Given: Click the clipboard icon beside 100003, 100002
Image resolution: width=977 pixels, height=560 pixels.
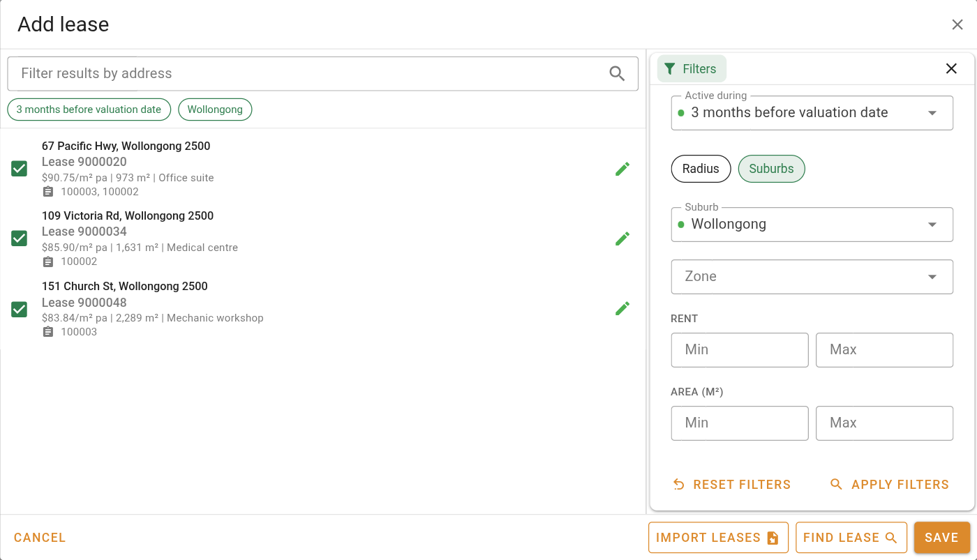Looking at the screenshot, I should (x=48, y=192).
